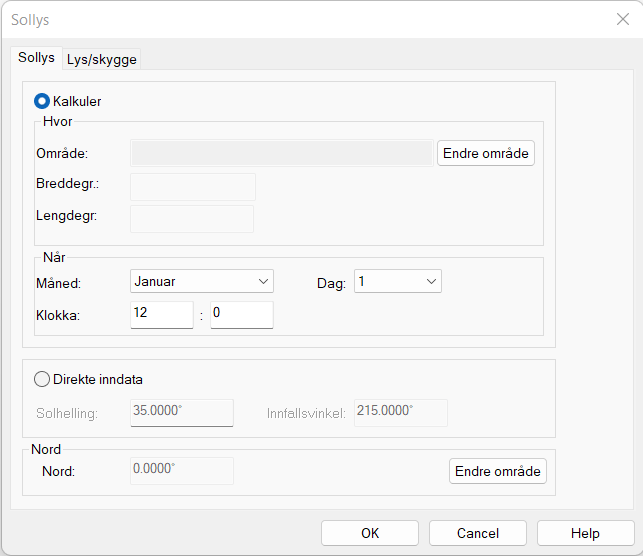Click the Nord angle field showing 0.0000°
This screenshot has width=643, height=556.
click(181, 471)
